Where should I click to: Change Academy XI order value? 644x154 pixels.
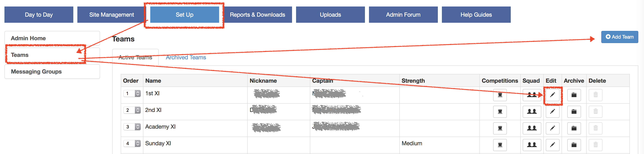(138, 127)
